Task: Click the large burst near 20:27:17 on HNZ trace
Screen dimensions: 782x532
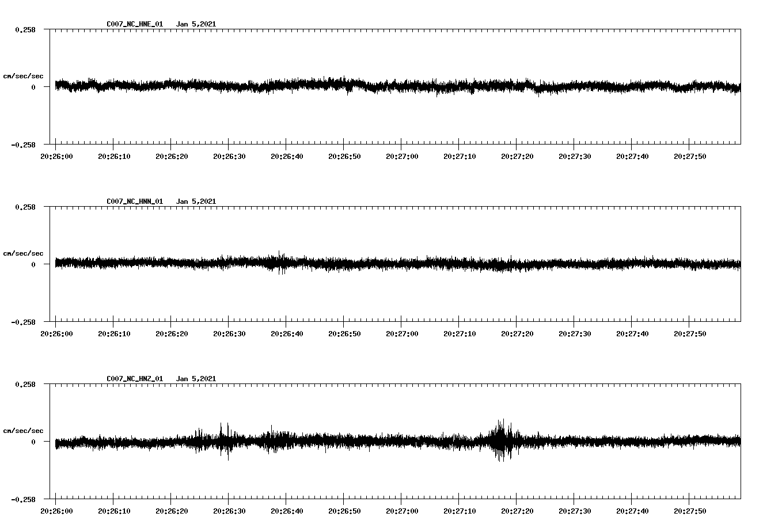Action: pos(500,440)
